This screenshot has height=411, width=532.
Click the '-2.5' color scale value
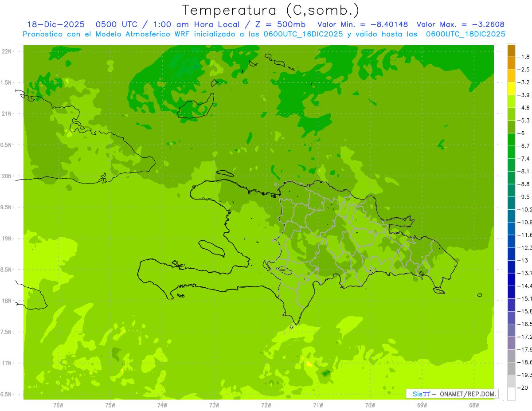pos(524,70)
